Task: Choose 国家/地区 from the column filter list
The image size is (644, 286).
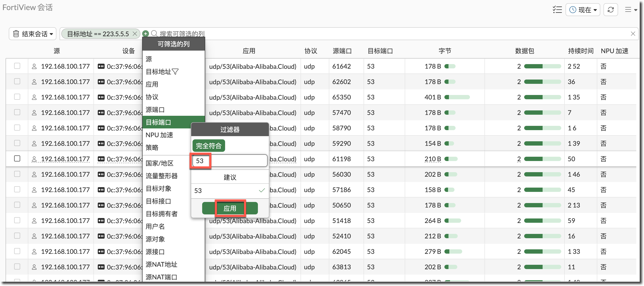Action: pos(159,163)
